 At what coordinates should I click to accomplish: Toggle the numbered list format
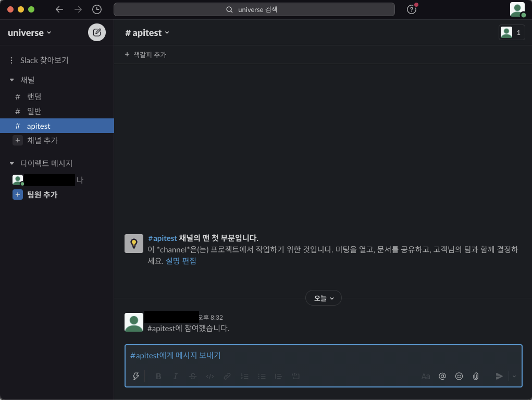click(x=244, y=376)
